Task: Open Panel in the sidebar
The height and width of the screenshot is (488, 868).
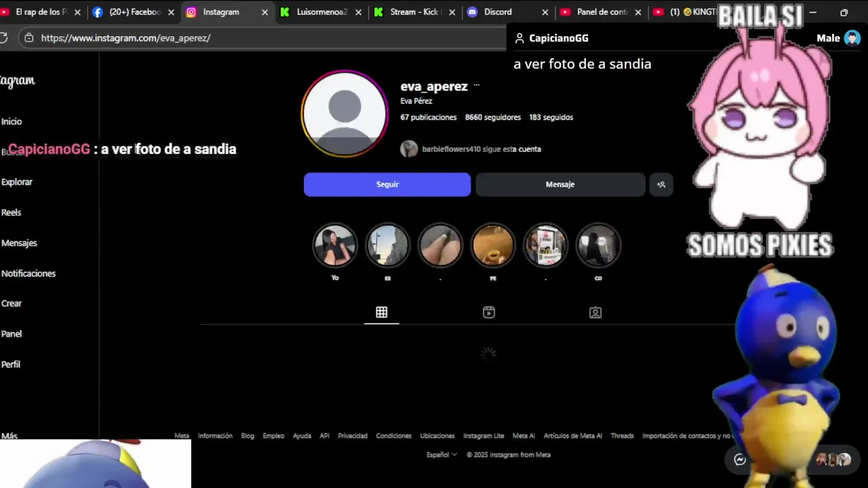Action: [x=12, y=333]
